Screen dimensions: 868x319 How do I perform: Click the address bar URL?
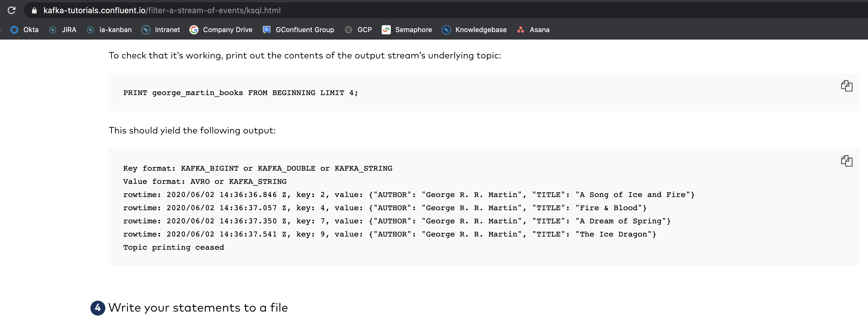[162, 10]
